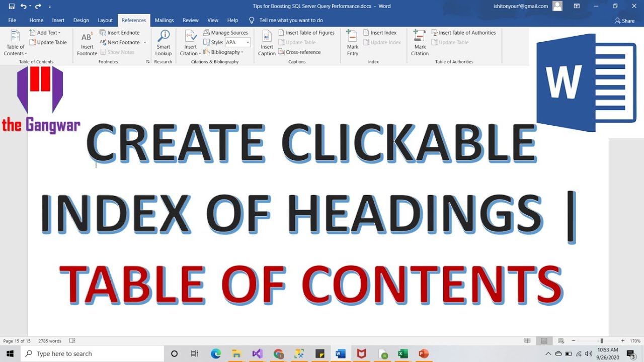Click Insert Endnote

pos(120,33)
